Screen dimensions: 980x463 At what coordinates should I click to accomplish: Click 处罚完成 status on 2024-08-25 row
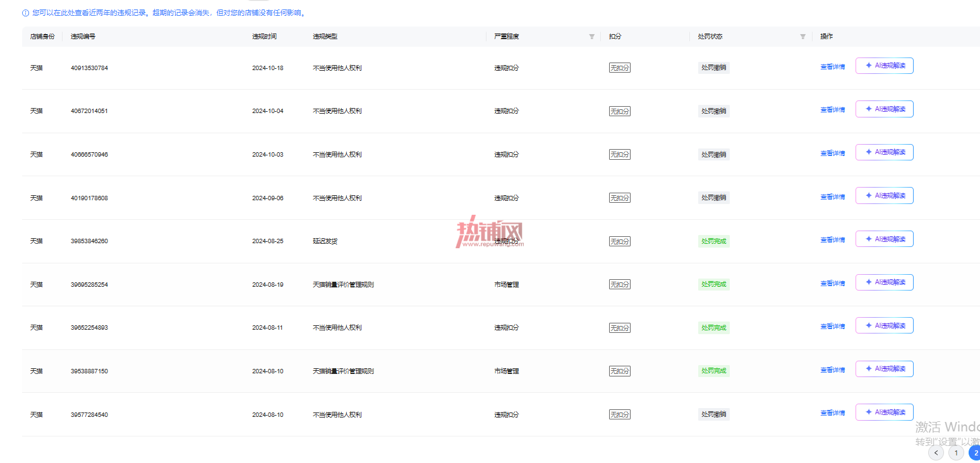pos(714,241)
